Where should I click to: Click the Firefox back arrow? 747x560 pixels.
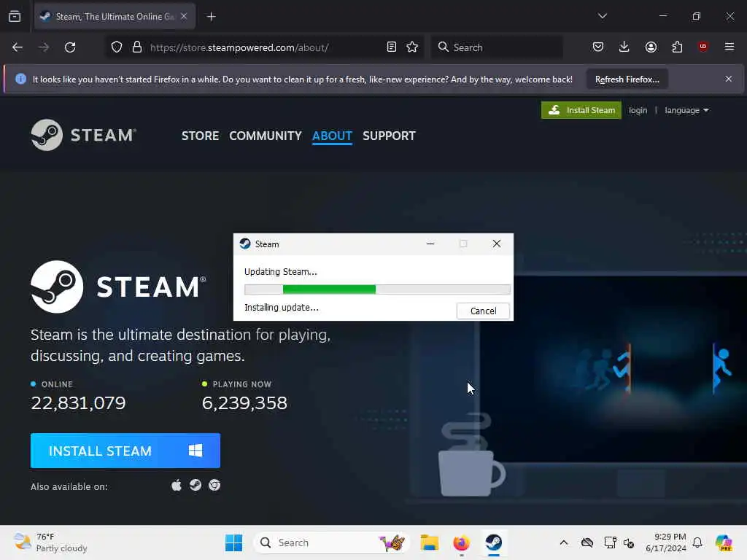[x=18, y=47]
